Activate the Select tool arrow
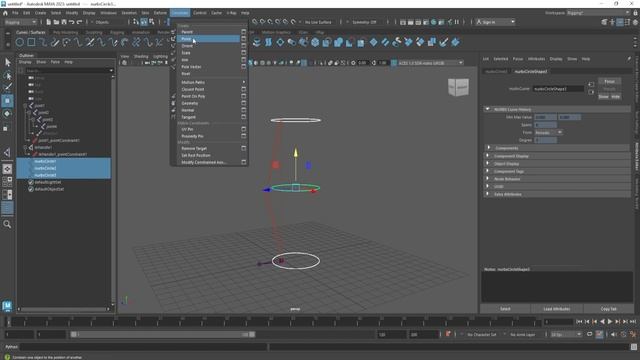 (x=7, y=62)
